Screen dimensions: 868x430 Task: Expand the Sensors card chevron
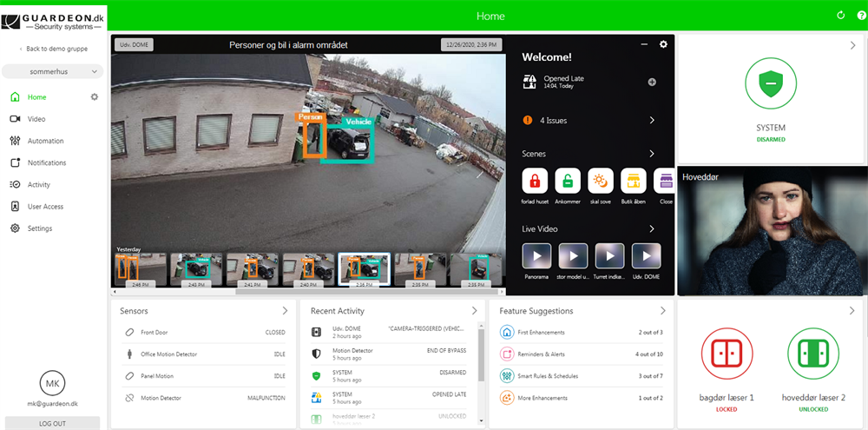coord(285,310)
